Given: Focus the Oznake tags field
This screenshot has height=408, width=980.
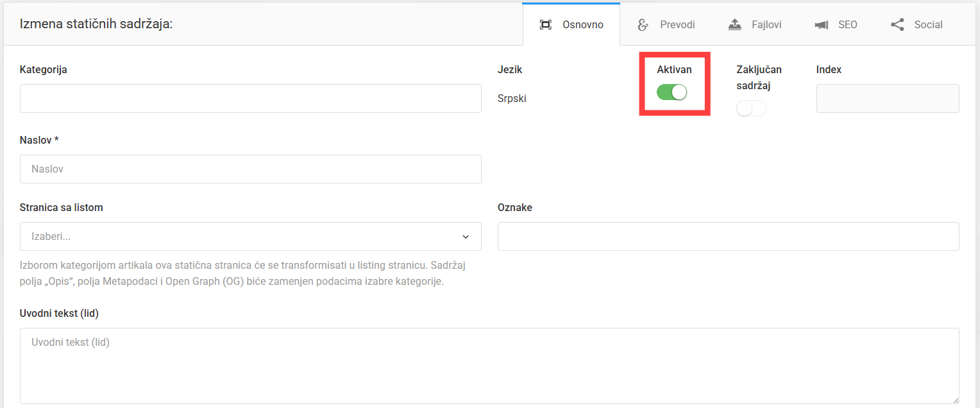Looking at the screenshot, I should pos(729,236).
